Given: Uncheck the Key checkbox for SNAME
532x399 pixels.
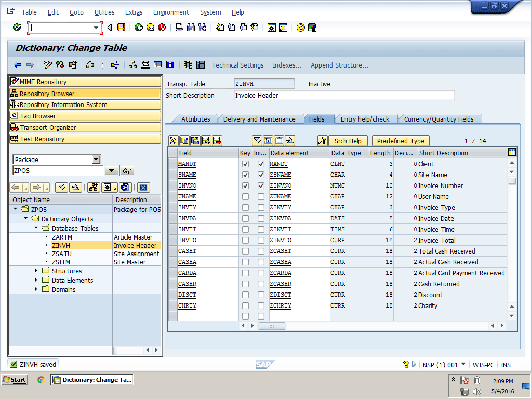Looking at the screenshot, I should click(245, 175).
